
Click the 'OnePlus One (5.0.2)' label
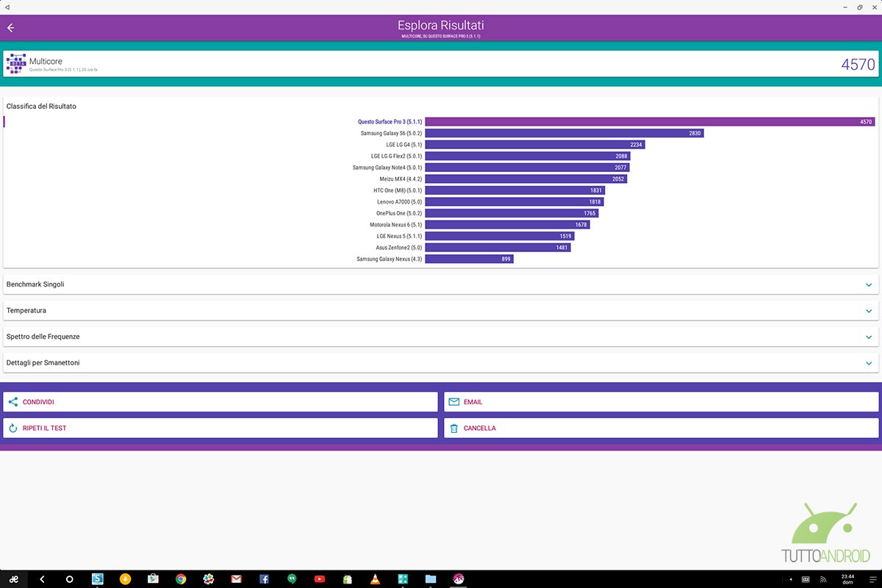click(x=399, y=213)
